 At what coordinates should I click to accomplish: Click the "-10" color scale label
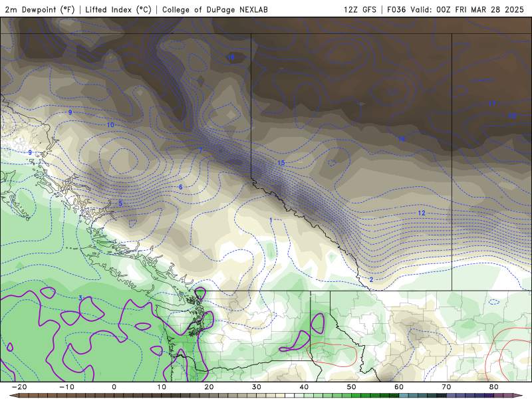pos(66,387)
